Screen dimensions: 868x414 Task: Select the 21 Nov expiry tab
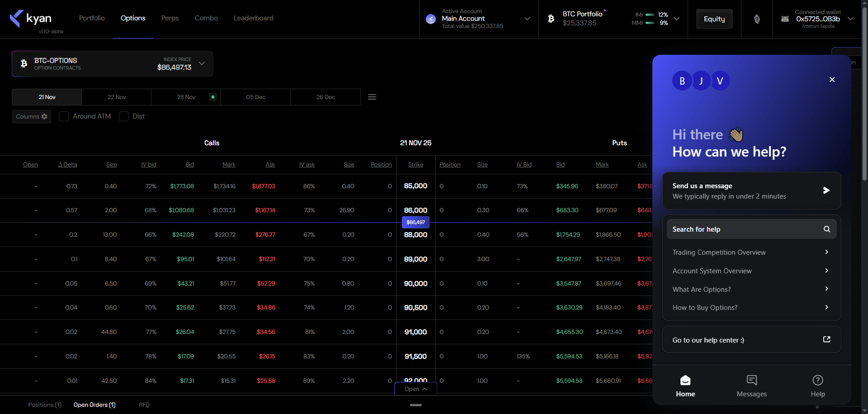coord(47,97)
